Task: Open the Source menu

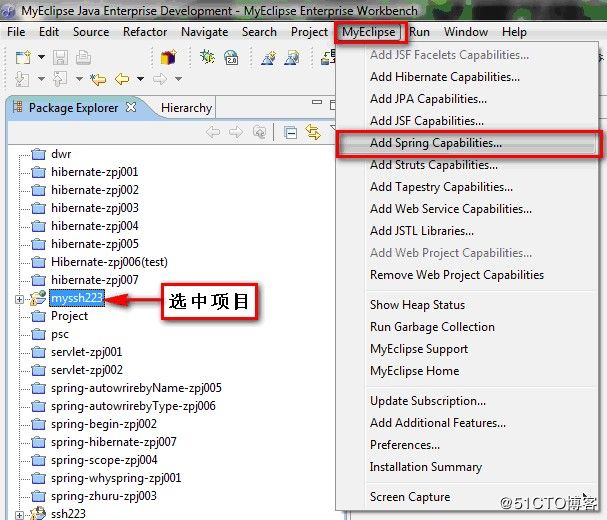Action: (x=91, y=32)
